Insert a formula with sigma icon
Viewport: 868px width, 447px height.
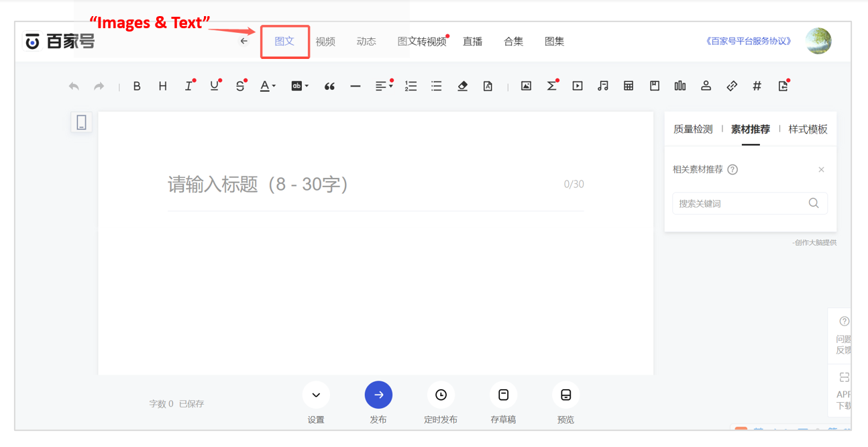(x=551, y=86)
